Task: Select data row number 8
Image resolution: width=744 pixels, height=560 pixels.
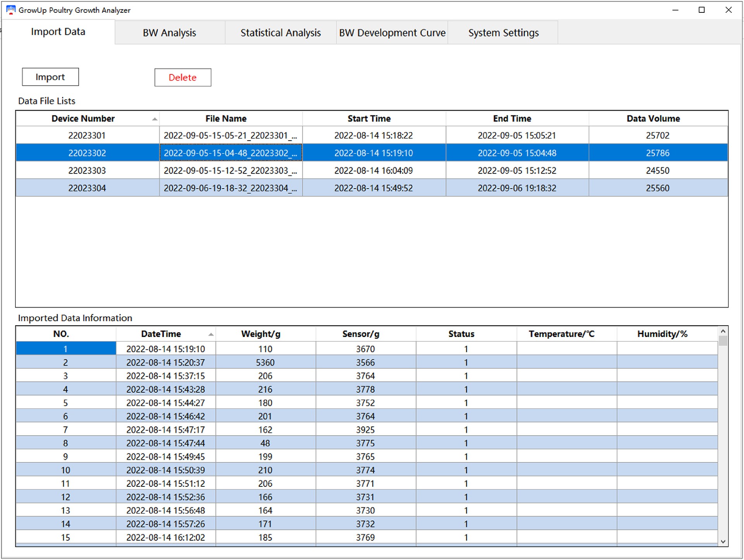Action: point(65,443)
